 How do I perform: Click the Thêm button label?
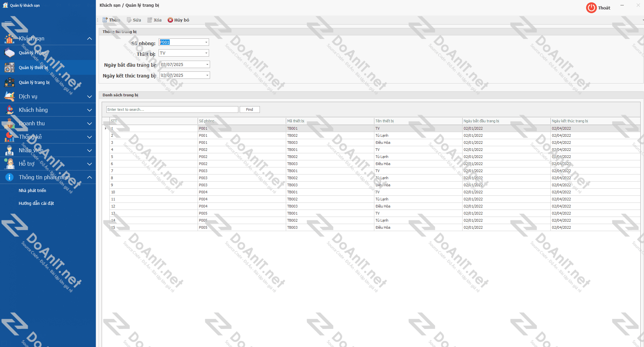(114, 20)
